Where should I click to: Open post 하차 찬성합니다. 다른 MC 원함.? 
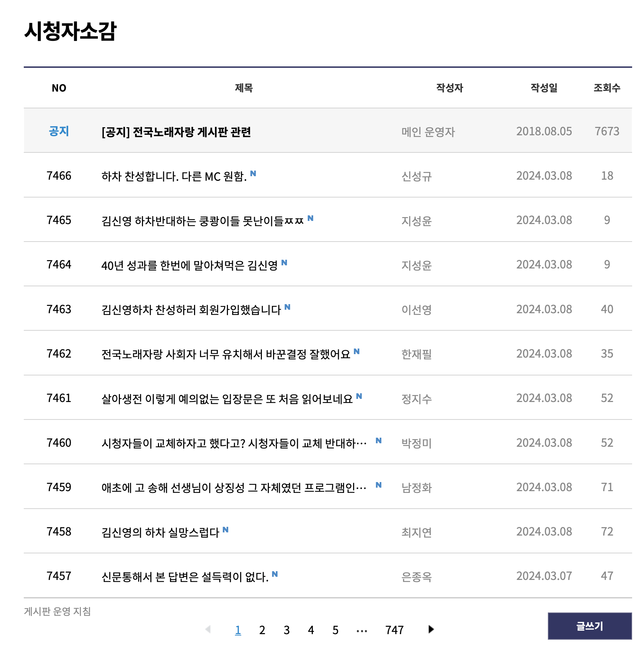pyautogui.click(x=174, y=176)
